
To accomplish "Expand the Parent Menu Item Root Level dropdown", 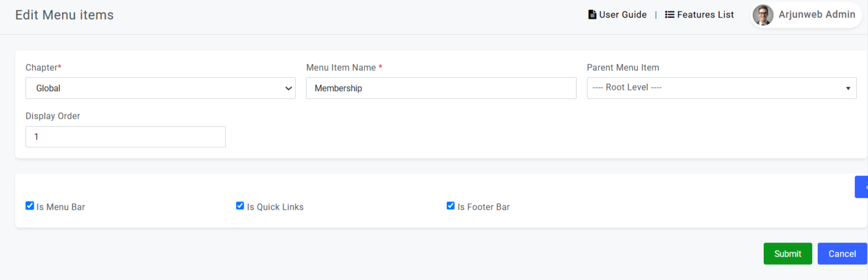I will (x=722, y=88).
